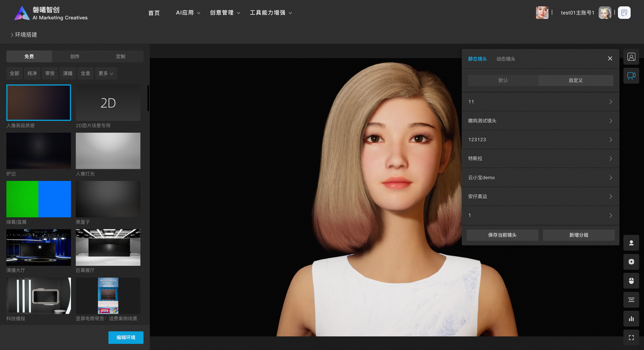Viewport: 644px width, 350px height.
Task: Select the 炉边 scene thumbnail
Action: coord(39,151)
